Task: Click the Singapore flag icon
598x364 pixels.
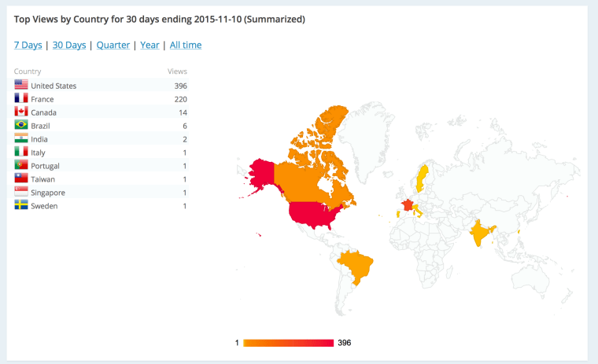Action: point(21,192)
